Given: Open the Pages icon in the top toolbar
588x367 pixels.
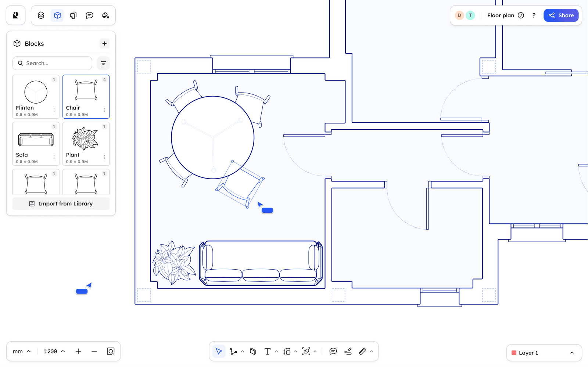Looking at the screenshot, I should (73, 15).
